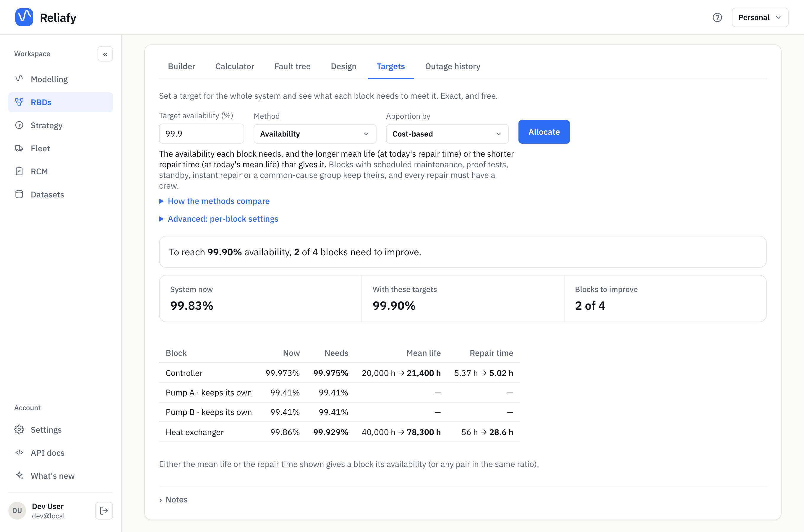Click the Allocate button
Viewport: 804px width, 532px height.
pos(544,132)
